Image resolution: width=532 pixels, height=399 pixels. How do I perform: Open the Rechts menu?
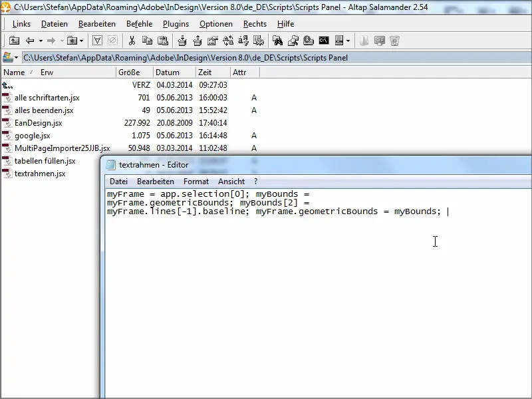click(255, 24)
